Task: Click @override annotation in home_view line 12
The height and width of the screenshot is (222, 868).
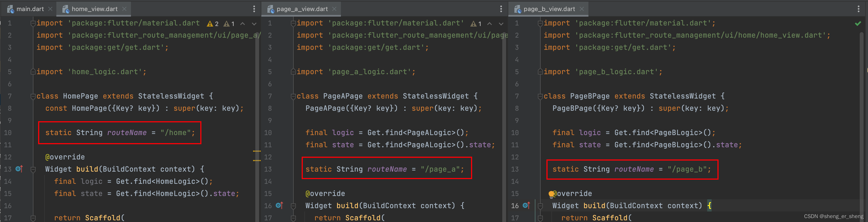Action: [65, 157]
